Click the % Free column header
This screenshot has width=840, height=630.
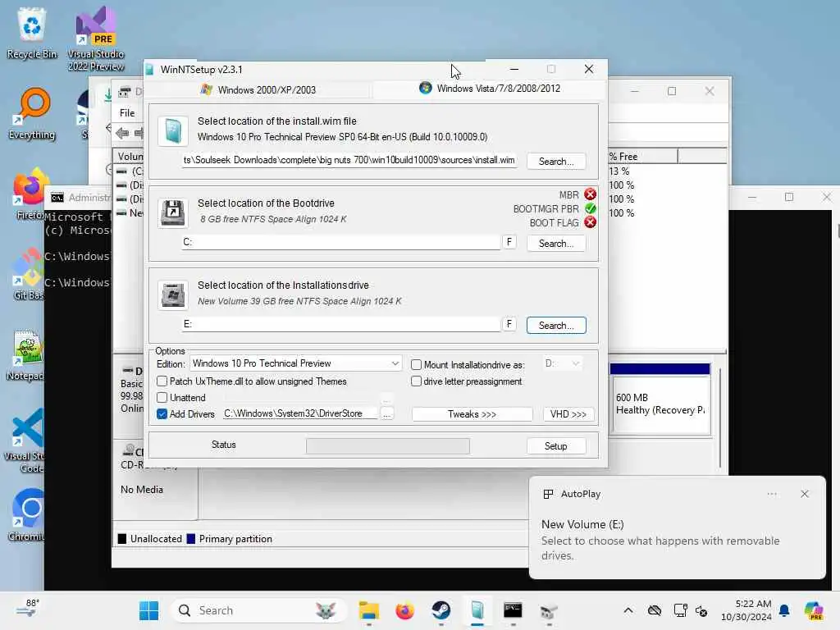point(643,157)
